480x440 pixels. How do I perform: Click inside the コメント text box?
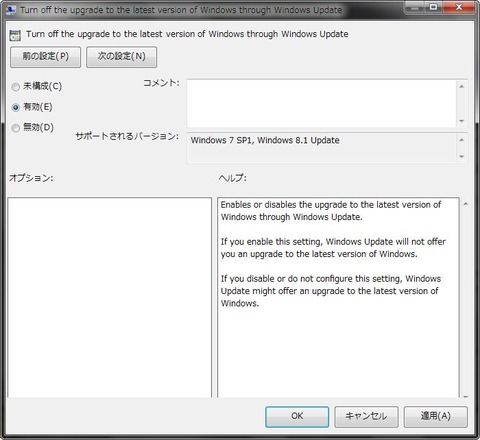click(x=321, y=104)
